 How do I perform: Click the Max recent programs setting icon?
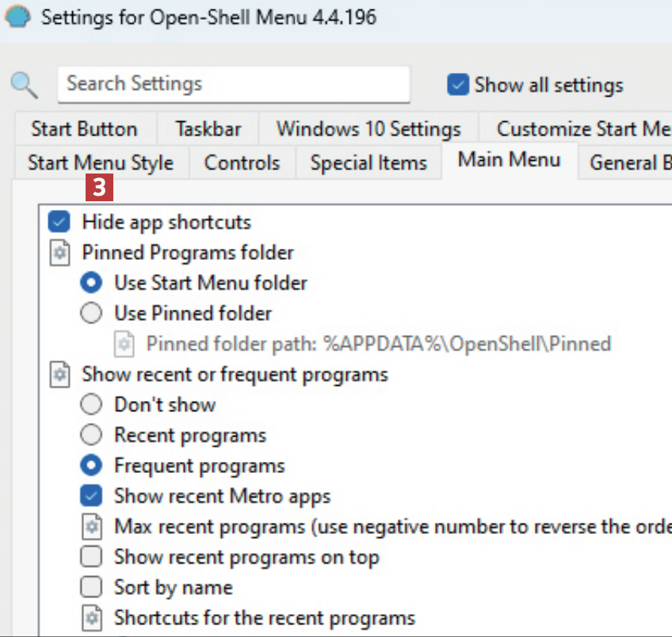(x=92, y=527)
